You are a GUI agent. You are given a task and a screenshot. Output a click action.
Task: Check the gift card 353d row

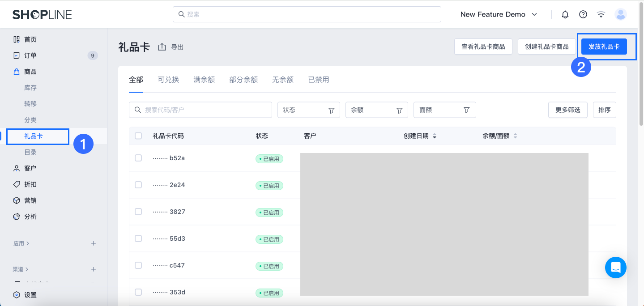[138, 292]
